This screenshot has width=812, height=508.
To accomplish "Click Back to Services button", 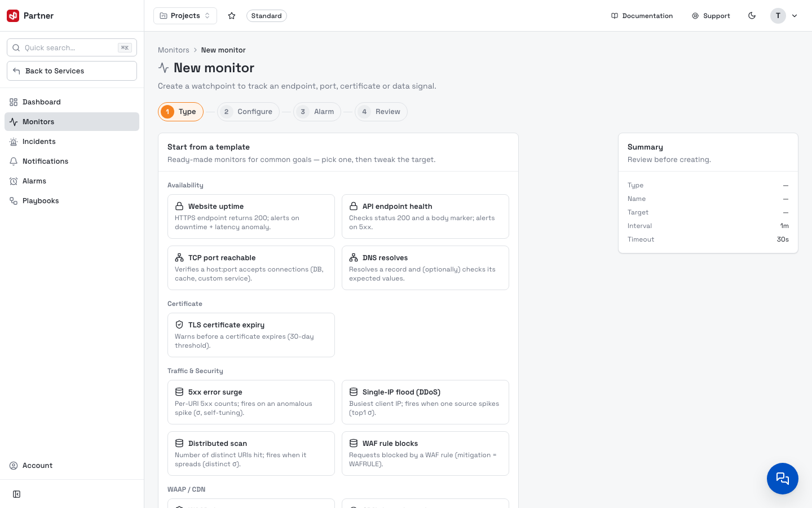I will [x=72, y=71].
